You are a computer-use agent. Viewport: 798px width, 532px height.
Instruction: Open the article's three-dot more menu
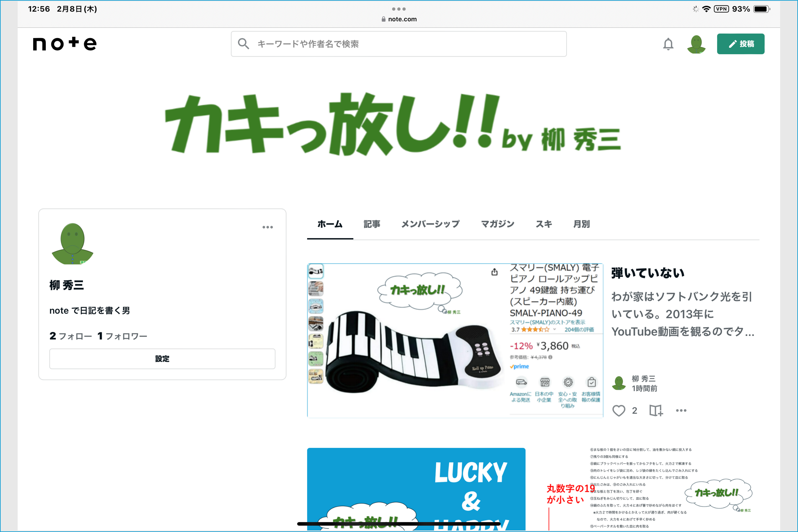681,411
